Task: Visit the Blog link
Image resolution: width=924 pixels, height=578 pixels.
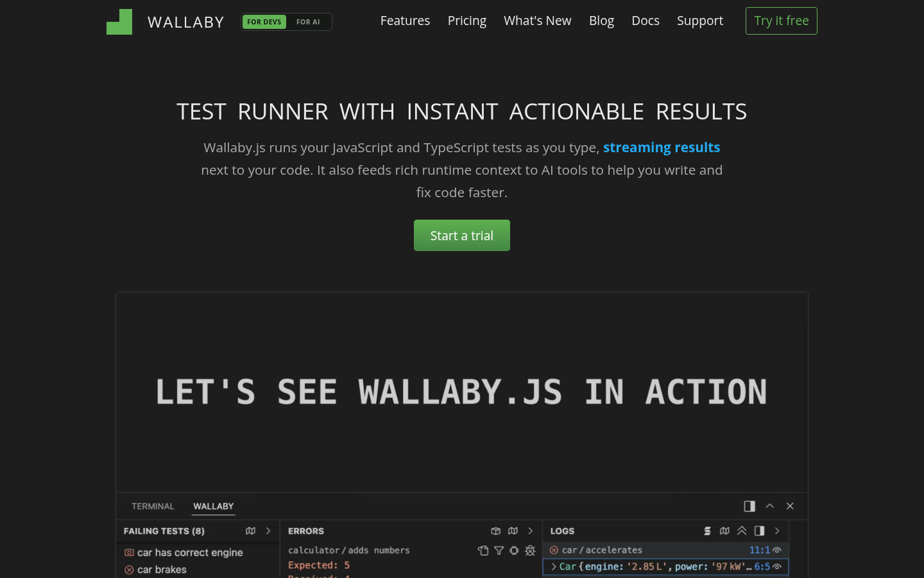Action: click(x=601, y=21)
